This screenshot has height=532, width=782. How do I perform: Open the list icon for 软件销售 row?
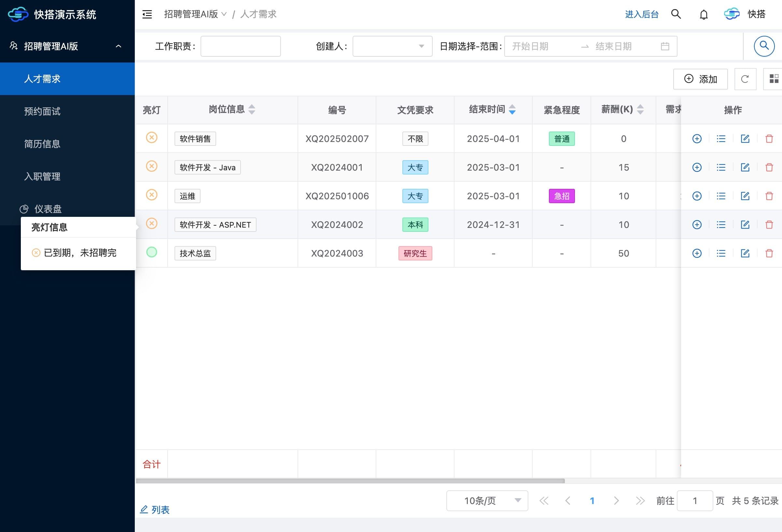pos(721,139)
